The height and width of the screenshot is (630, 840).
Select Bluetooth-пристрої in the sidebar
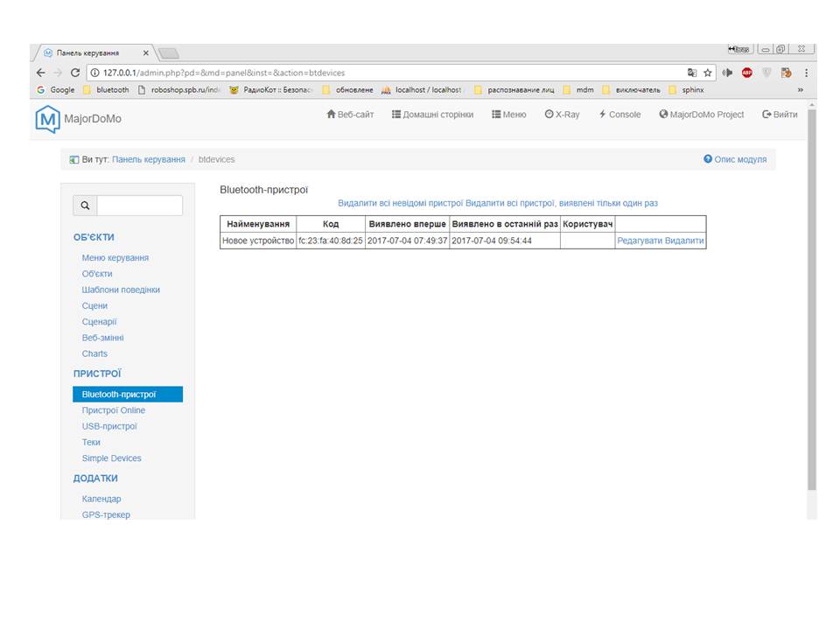128,395
